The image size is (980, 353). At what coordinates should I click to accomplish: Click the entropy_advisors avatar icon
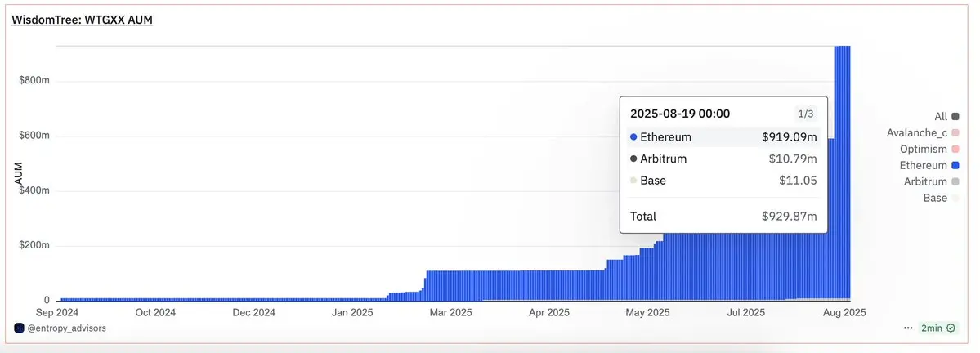[x=19, y=328]
